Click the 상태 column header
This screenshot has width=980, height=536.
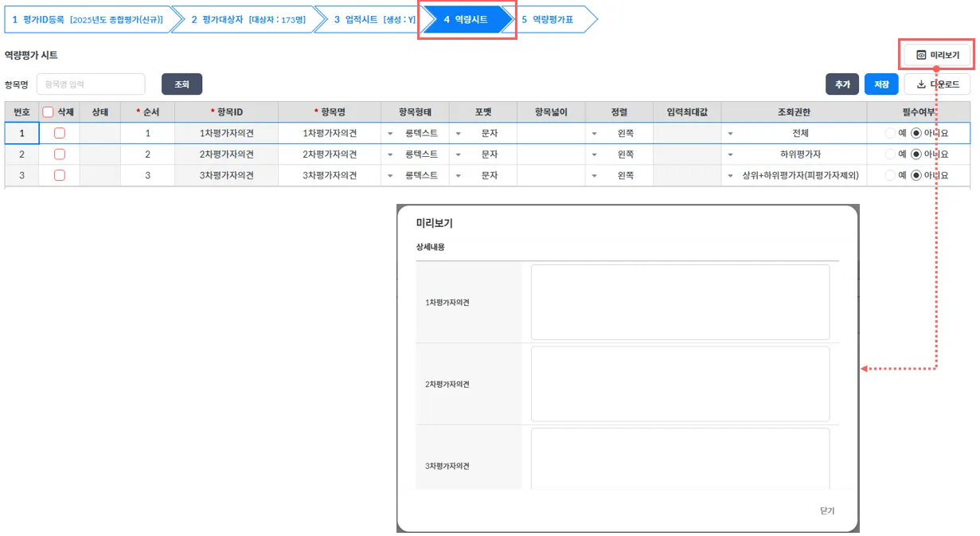pyautogui.click(x=100, y=112)
